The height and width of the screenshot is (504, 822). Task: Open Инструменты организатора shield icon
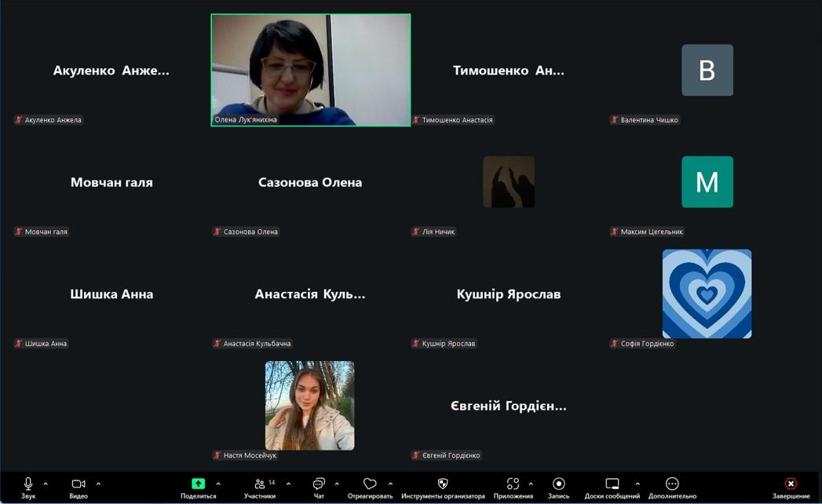click(443, 484)
